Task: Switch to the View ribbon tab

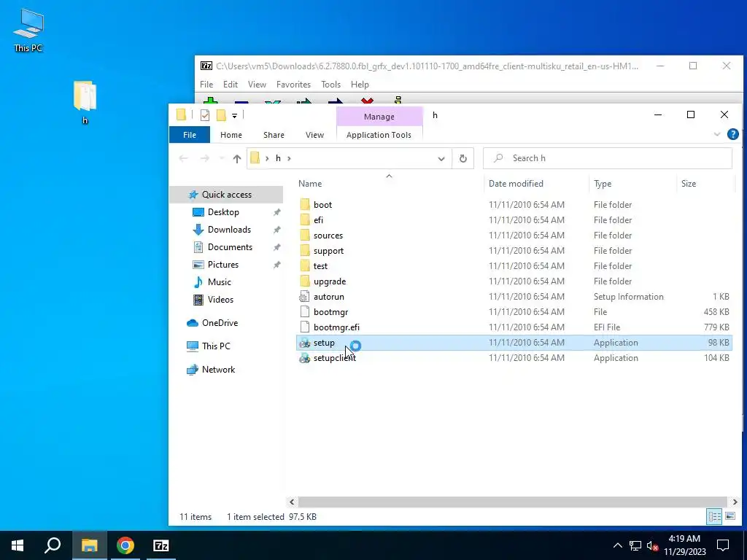Action: pyautogui.click(x=314, y=135)
